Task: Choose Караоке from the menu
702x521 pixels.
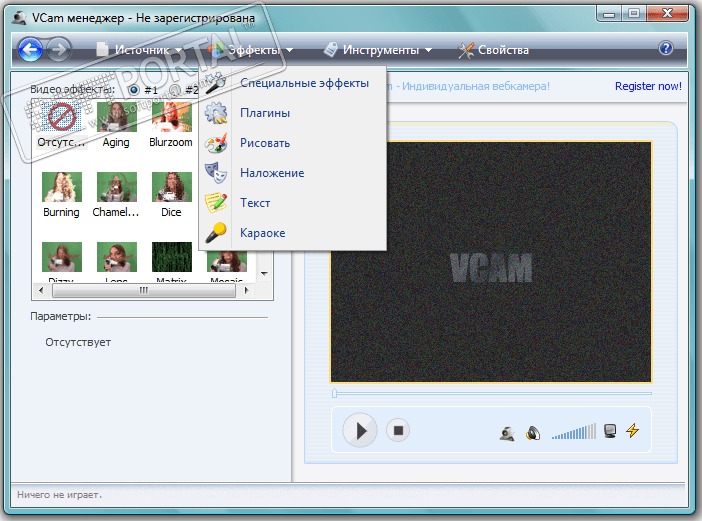Action: tap(292, 233)
